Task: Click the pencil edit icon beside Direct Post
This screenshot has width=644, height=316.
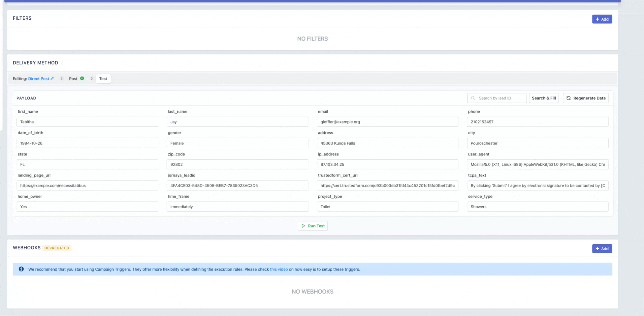Action: tap(52, 79)
